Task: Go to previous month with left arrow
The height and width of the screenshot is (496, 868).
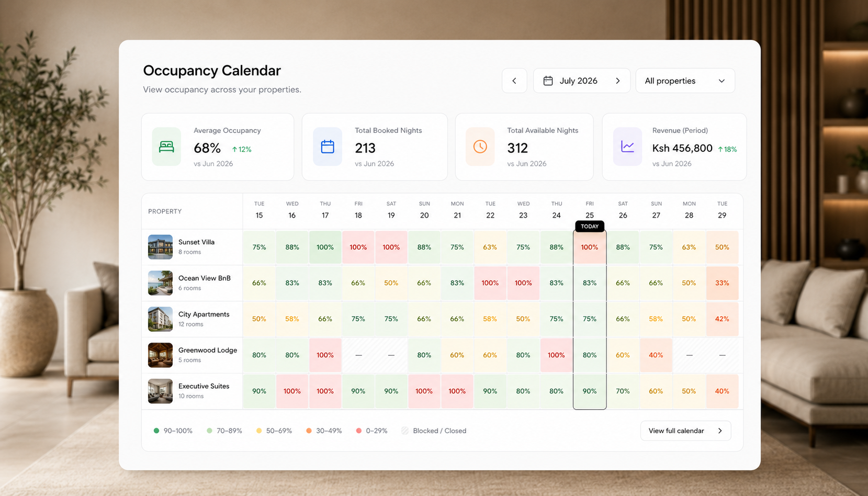Action: 514,81
